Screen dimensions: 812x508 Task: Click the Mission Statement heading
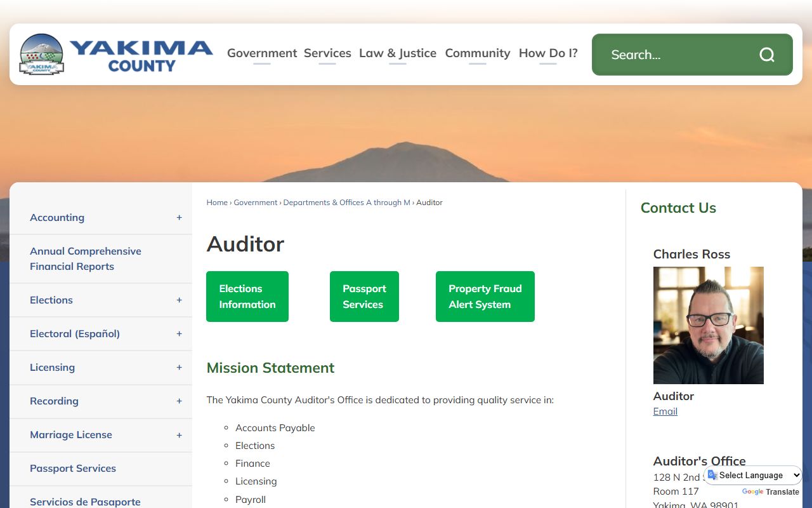270,368
